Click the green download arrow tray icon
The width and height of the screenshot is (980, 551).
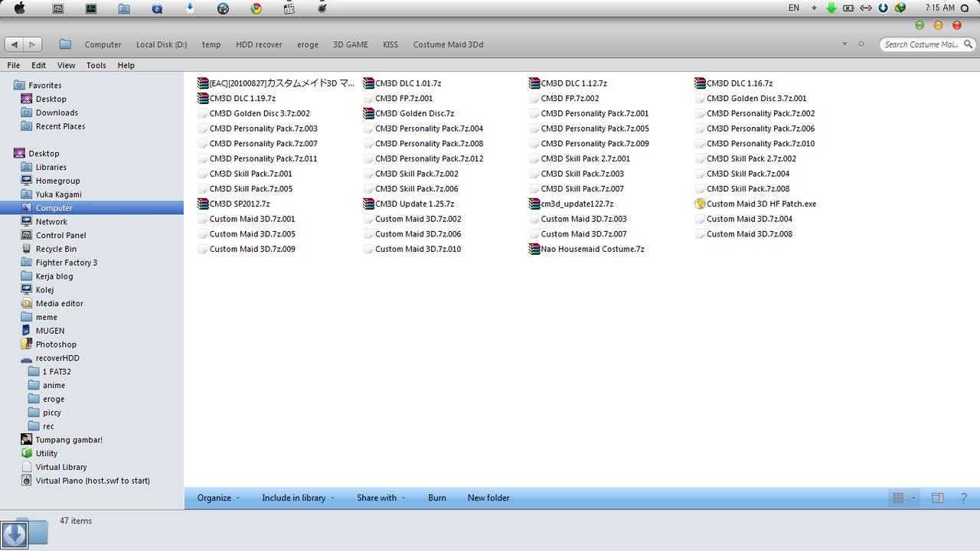click(x=831, y=8)
